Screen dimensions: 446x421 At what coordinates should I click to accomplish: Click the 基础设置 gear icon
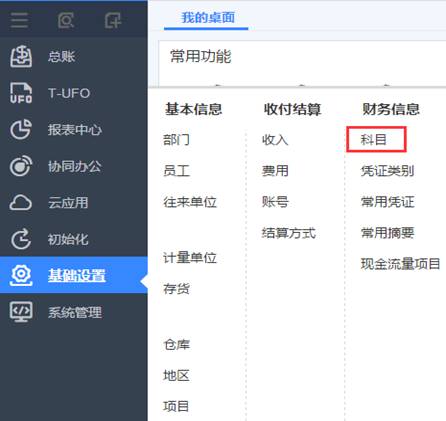coord(21,275)
